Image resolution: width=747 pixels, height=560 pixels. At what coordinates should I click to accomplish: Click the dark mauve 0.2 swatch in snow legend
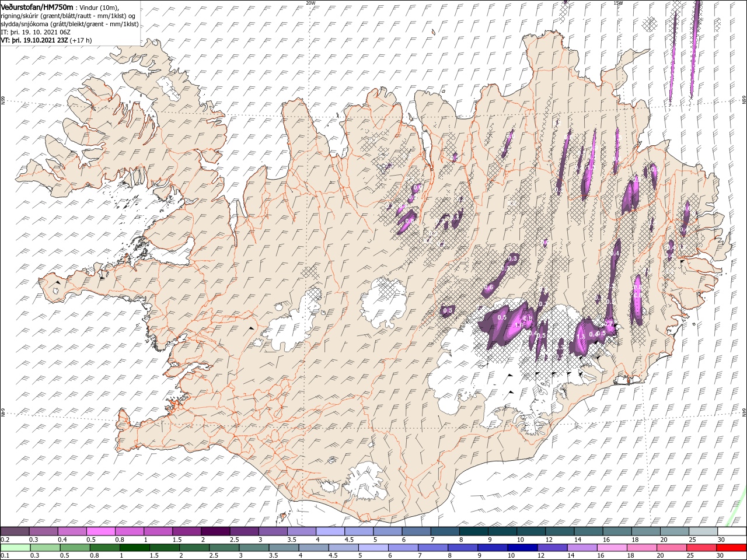coord(15,531)
